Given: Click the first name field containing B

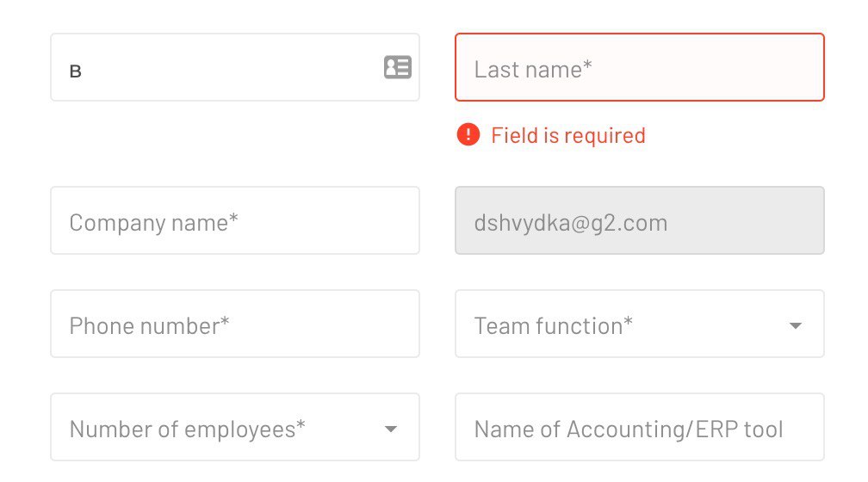Looking at the screenshot, I should (x=235, y=67).
